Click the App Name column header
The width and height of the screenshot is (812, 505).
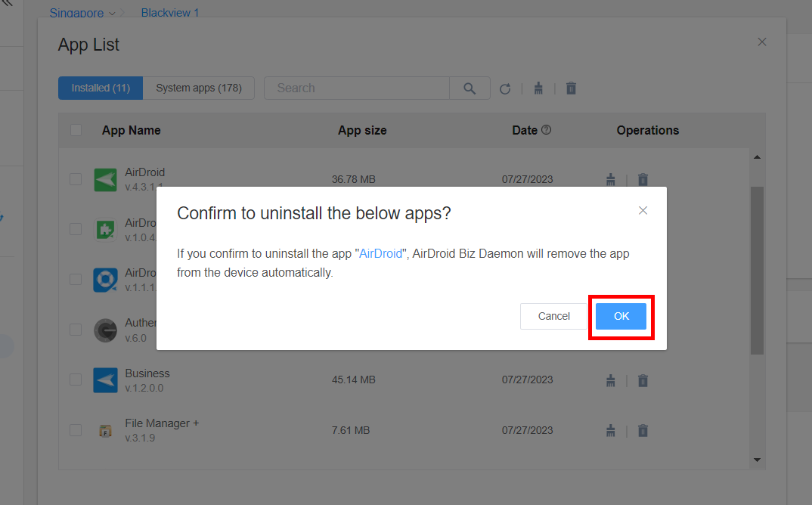(131, 131)
